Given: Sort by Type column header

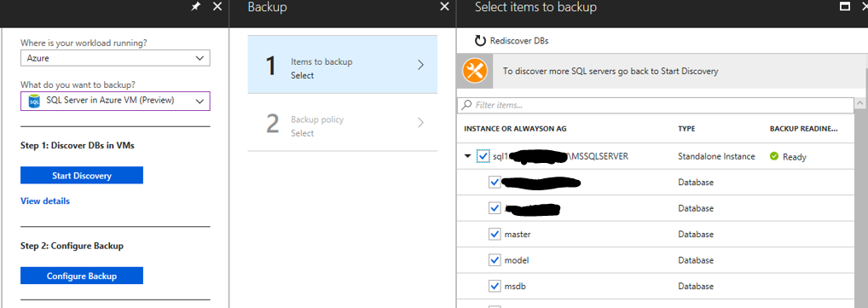Looking at the screenshot, I should (x=686, y=129).
